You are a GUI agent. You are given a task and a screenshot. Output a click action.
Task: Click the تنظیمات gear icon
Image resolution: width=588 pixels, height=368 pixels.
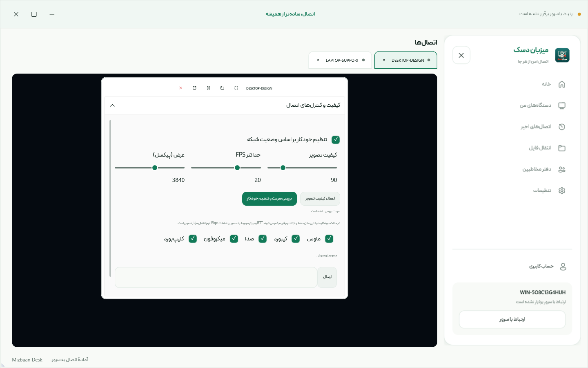click(x=562, y=191)
